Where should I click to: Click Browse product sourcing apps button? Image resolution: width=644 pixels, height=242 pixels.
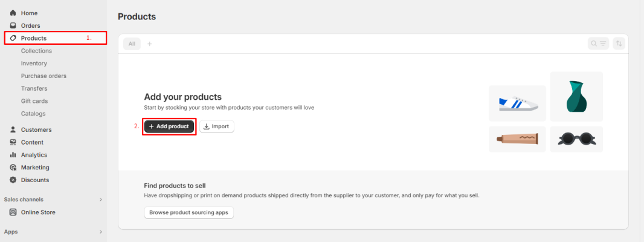[x=189, y=213]
